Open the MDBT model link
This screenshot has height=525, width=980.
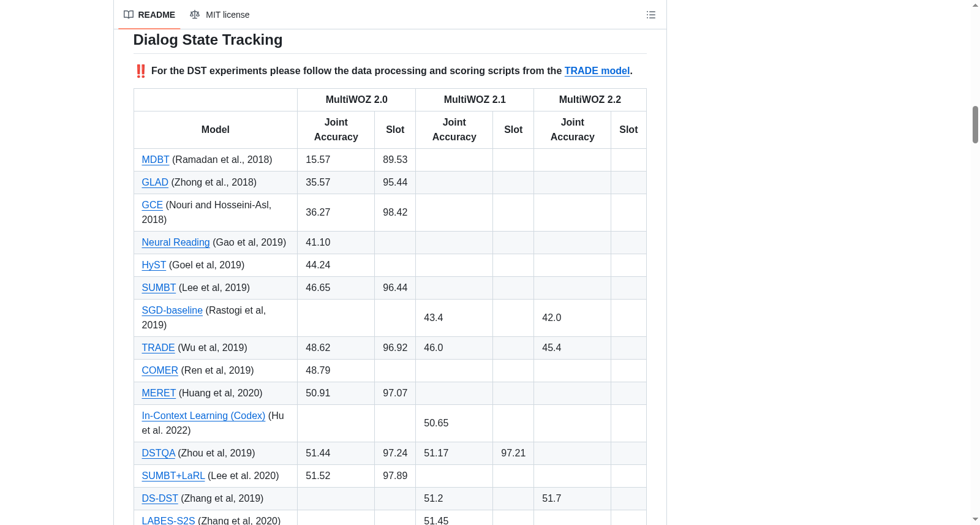[x=156, y=160]
